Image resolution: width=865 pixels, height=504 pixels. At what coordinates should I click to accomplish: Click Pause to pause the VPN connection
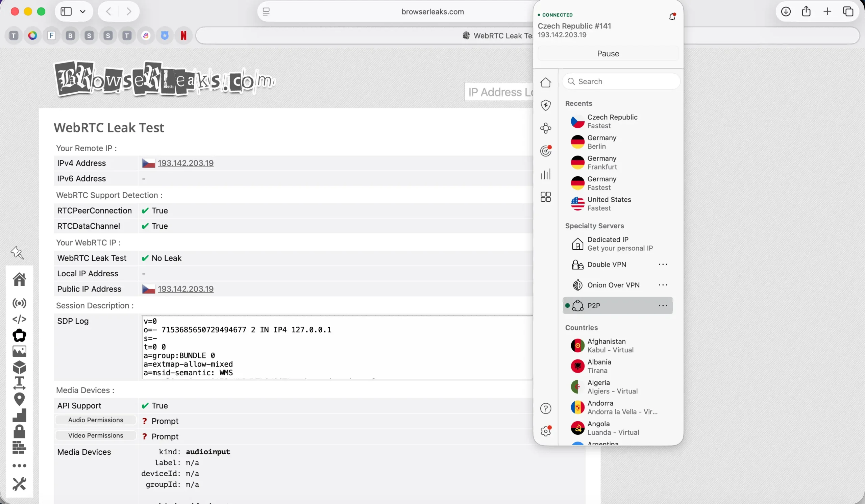point(608,53)
